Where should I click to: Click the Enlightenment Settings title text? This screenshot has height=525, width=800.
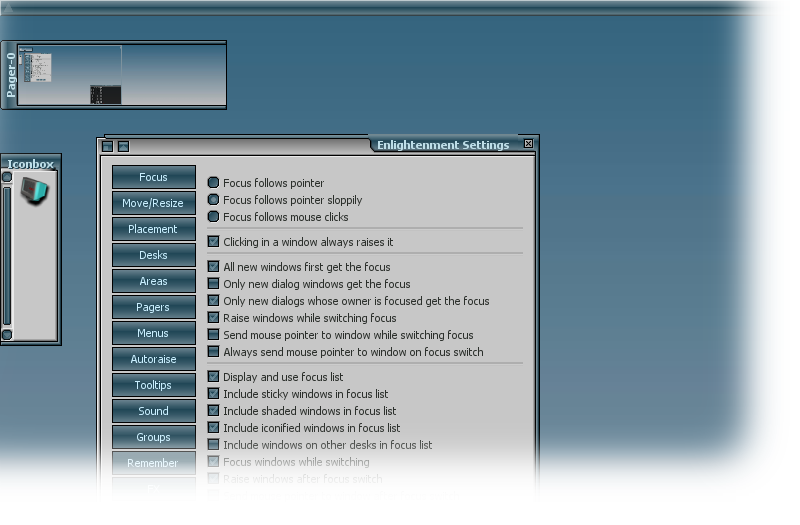click(443, 145)
